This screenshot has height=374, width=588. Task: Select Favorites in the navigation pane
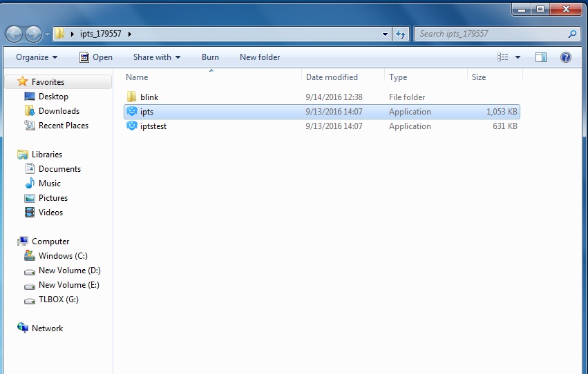tap(48, 82)
